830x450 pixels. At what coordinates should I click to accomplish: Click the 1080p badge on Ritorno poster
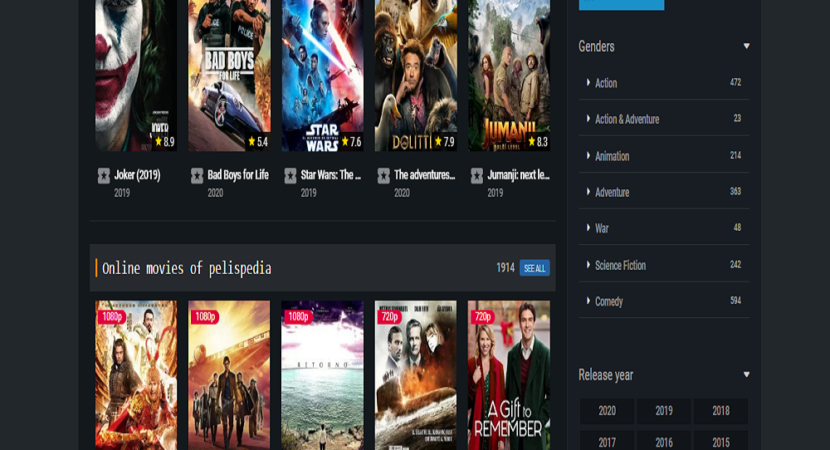299,317
